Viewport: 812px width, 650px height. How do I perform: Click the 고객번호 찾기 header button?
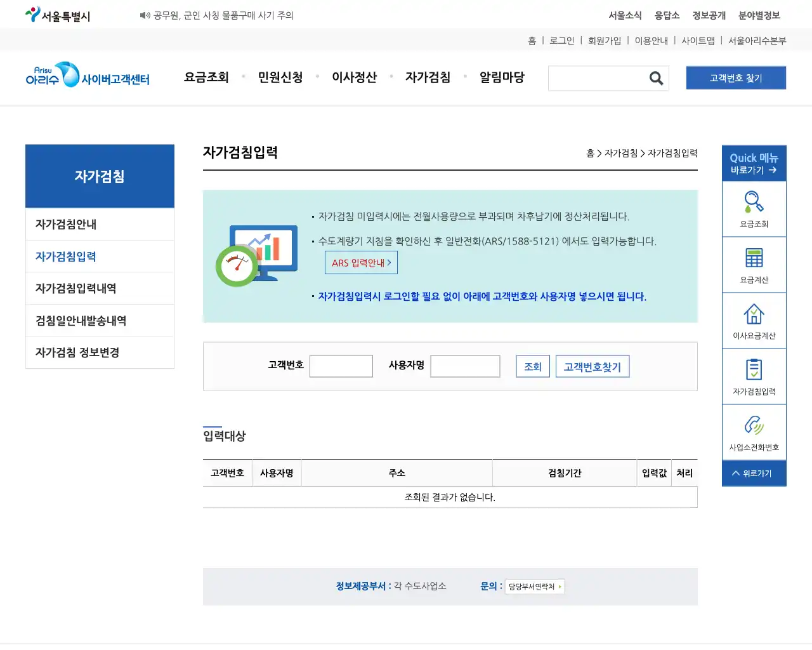click(736, 77)
